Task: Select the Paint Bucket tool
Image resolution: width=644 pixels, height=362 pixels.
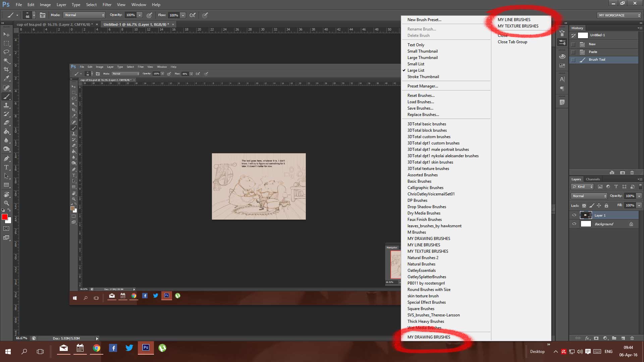Action: [6, 131]
